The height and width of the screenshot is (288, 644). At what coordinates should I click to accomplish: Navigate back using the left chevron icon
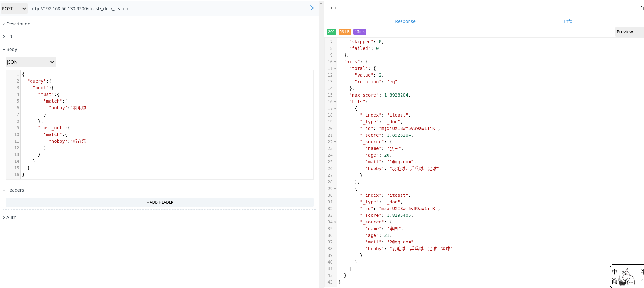[x=331, y=8]
